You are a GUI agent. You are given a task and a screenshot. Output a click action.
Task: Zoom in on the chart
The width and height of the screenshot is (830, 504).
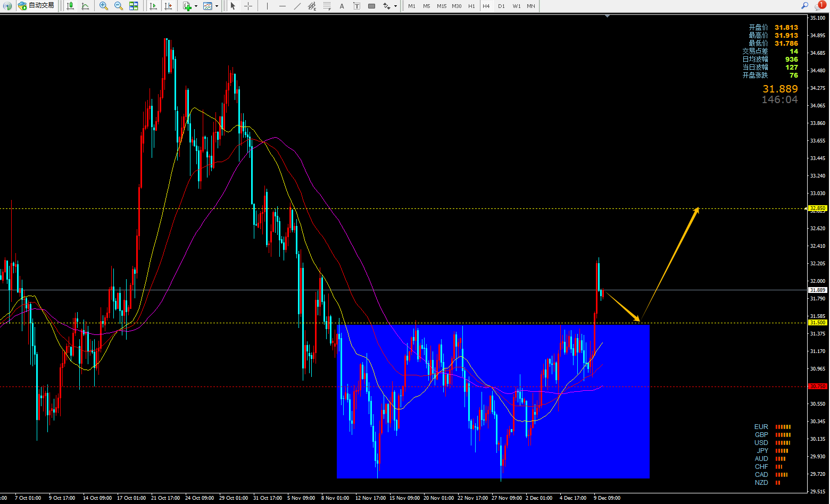(x=104, y=6)
